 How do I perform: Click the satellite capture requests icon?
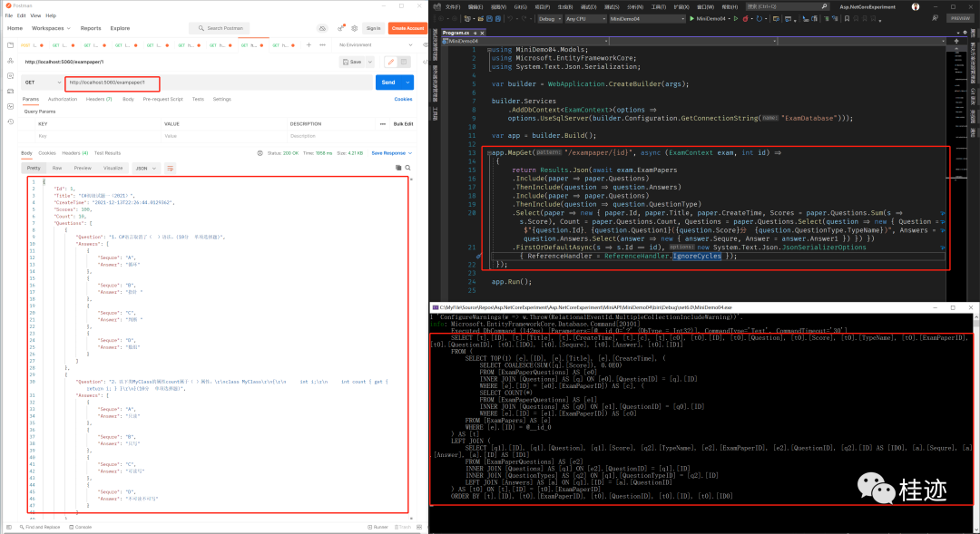[x=340, y=28]
